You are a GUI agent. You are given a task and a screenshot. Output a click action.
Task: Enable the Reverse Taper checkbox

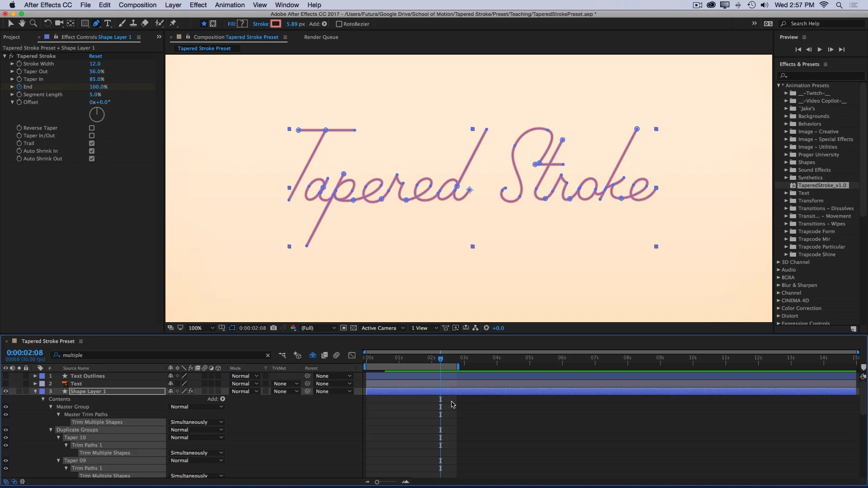(92, 128)
